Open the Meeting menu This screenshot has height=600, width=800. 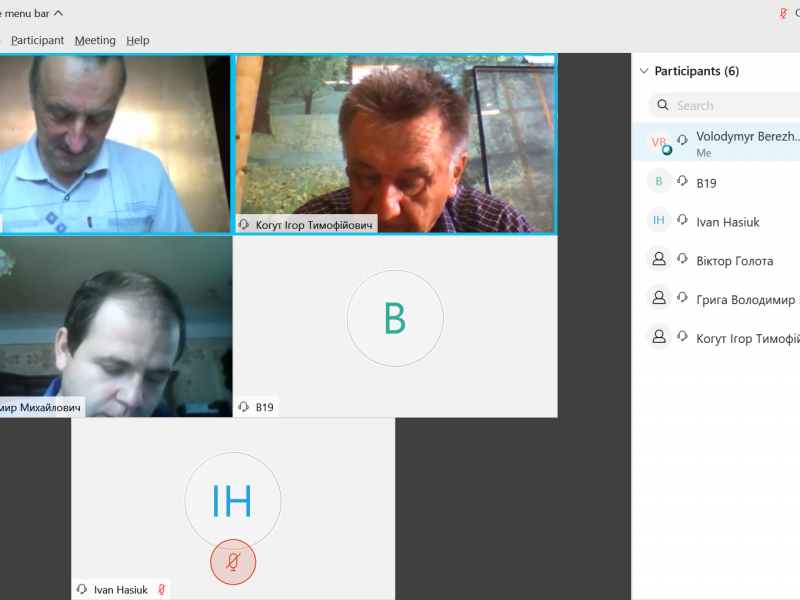point(95,40)
